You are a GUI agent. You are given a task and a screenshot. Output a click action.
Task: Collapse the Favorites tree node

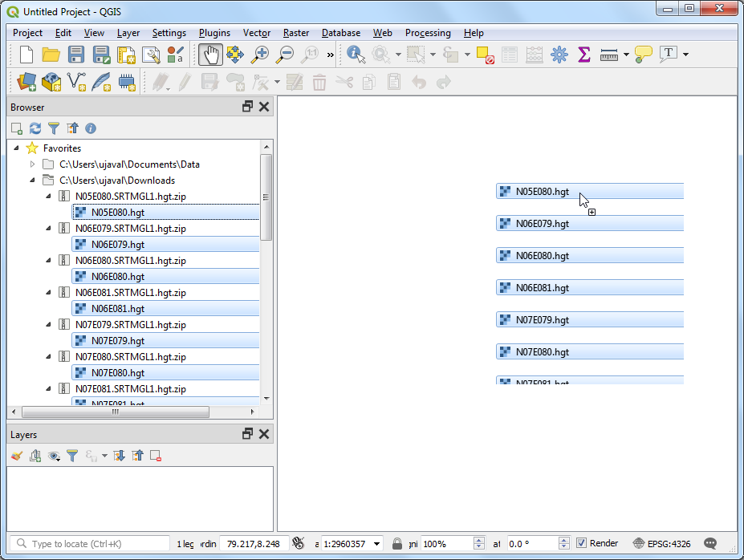18,148
